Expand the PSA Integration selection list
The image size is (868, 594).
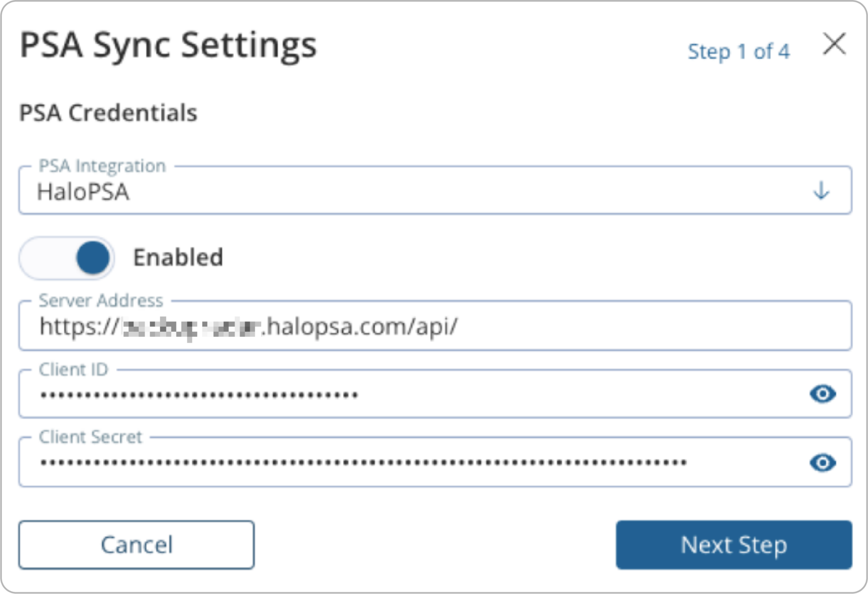[820, 191]
